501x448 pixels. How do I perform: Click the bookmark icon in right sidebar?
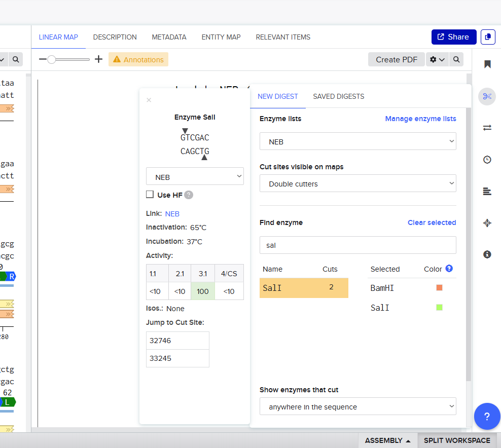pos(487,64)
